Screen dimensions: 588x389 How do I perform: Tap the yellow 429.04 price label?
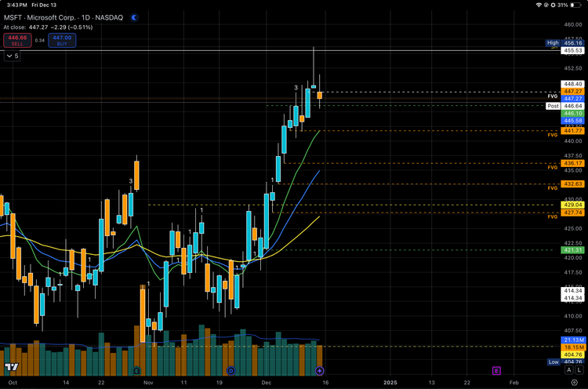tap(572, 205)
